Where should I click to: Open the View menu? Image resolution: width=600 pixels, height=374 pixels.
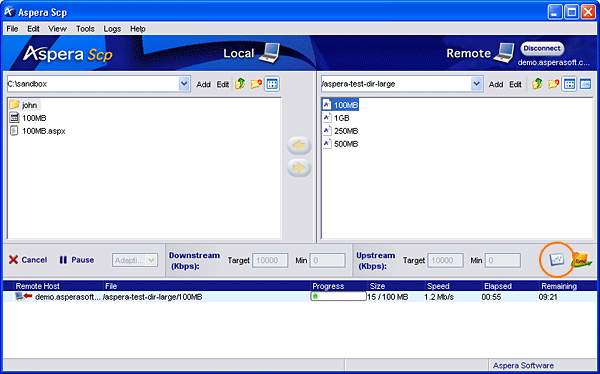pos(57,29)
